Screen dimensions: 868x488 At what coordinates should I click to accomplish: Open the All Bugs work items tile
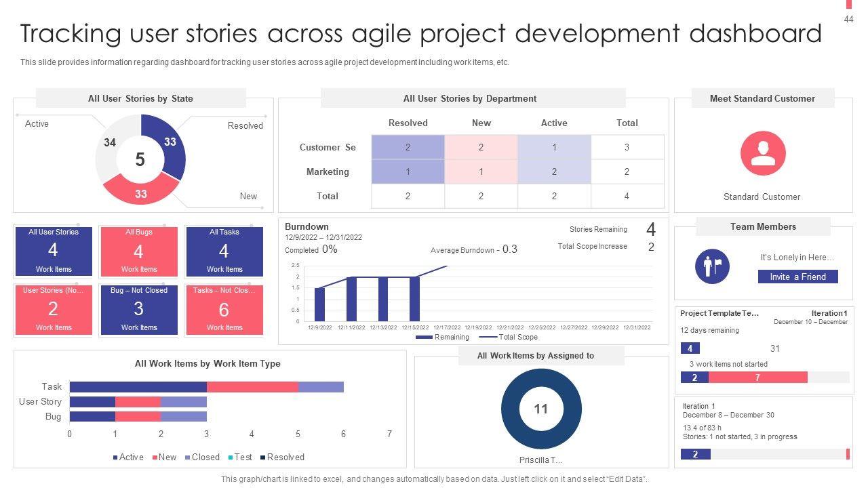click(139, 251)
